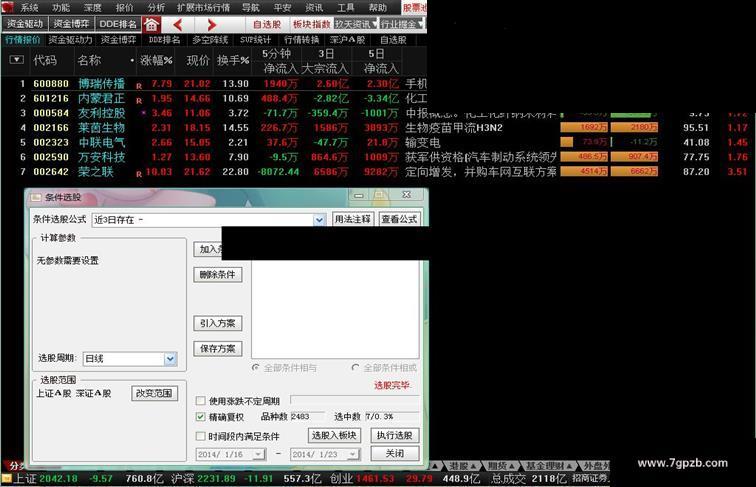Click 自选股 toolbar button
This screenshot has height=487, width=756.
click(x=267, y=24)
